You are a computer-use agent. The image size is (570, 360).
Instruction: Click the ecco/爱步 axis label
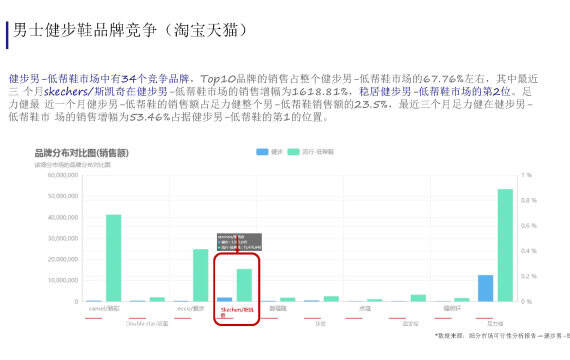click(190, 308)
